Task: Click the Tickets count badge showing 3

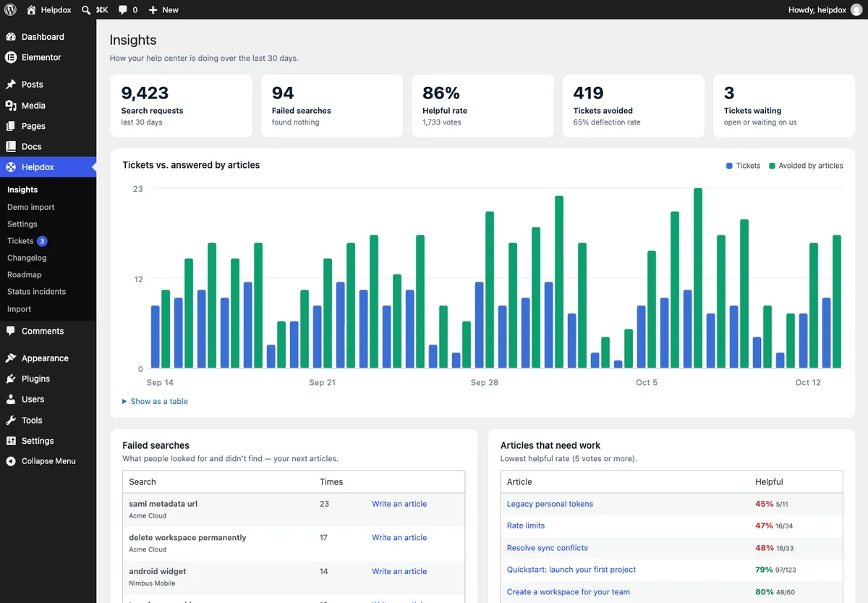Action: [42, 241]
